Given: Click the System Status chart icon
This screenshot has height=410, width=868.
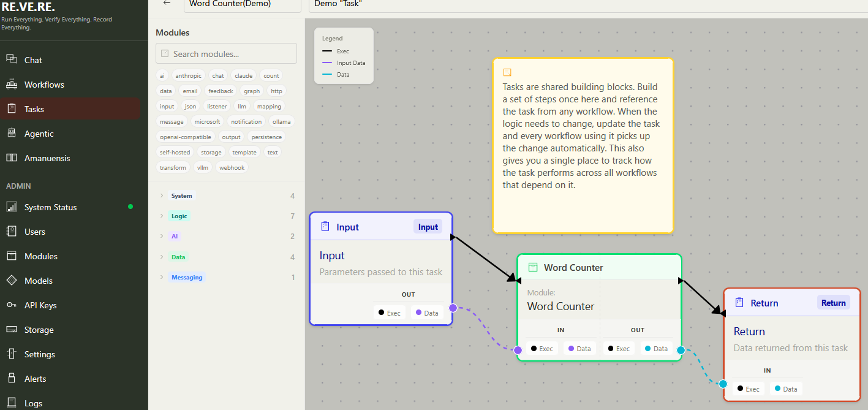Looking at the screenshot, I should click(12, 207).
